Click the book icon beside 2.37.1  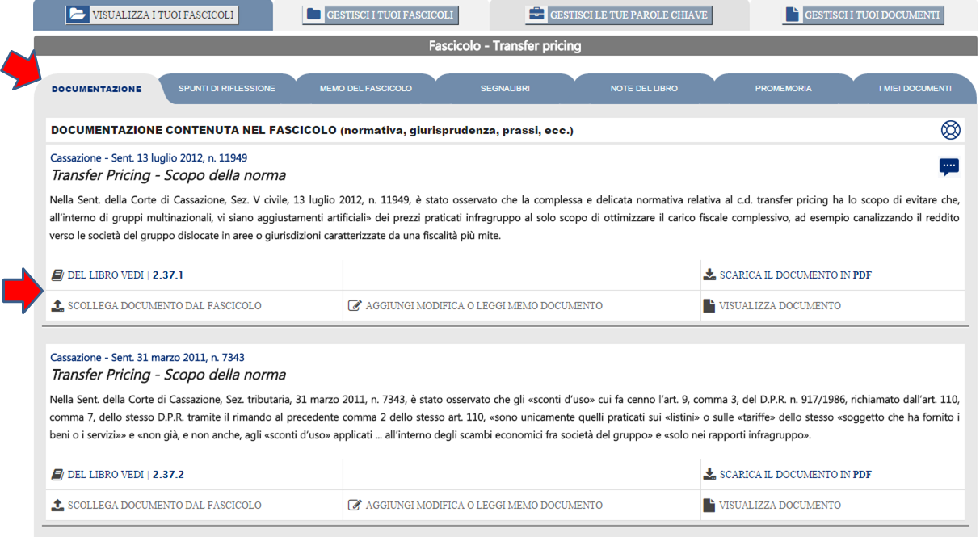(57, 275)
